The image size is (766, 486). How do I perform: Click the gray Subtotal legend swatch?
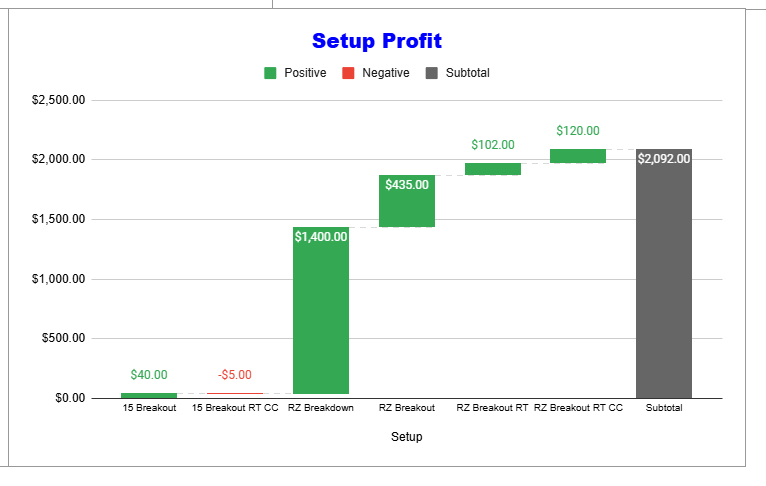click(432, 73)
